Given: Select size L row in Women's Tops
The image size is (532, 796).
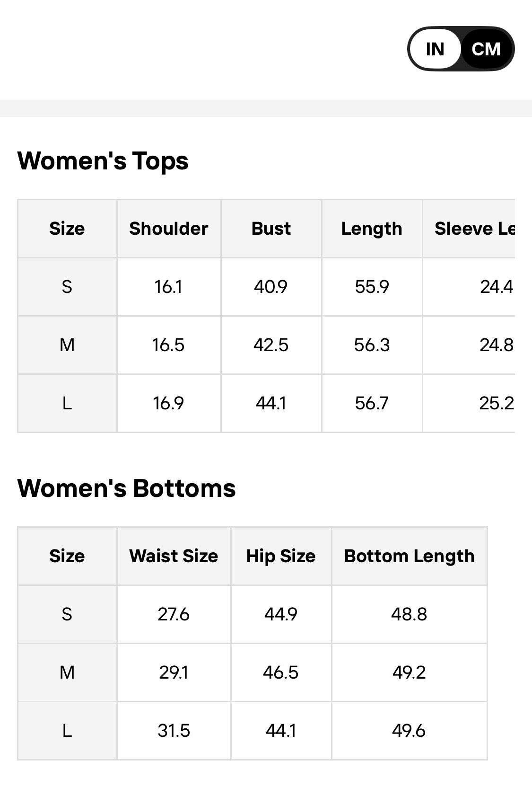Looking at the screenshot, I should (x=266, y=403).
